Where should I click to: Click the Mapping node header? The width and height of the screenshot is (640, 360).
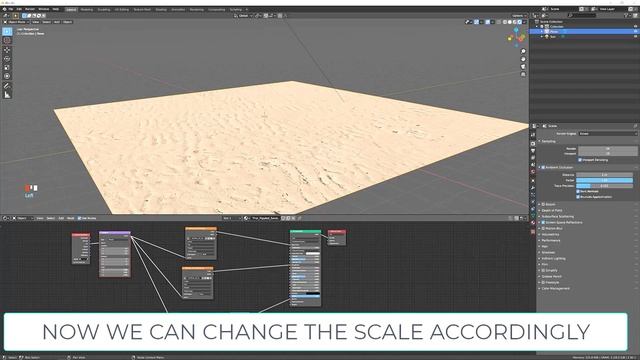115,233
